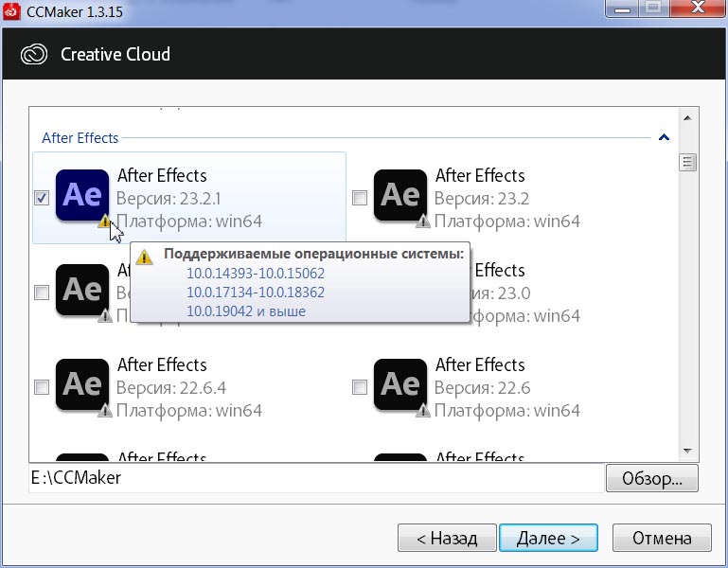This screenshot has height=568, width=728.
Task: Click the After Effects 22.6.4 app icon
Action: coord(82,384)
